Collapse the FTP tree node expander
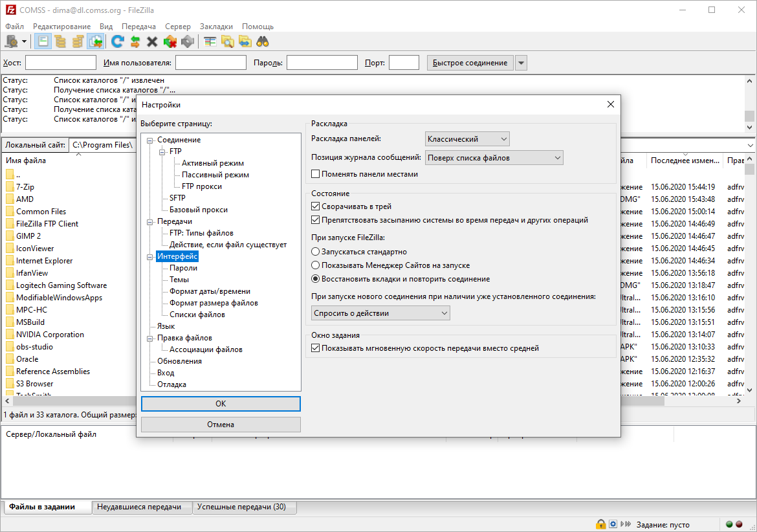Screen dimensions: 757x532 (162, 151)
